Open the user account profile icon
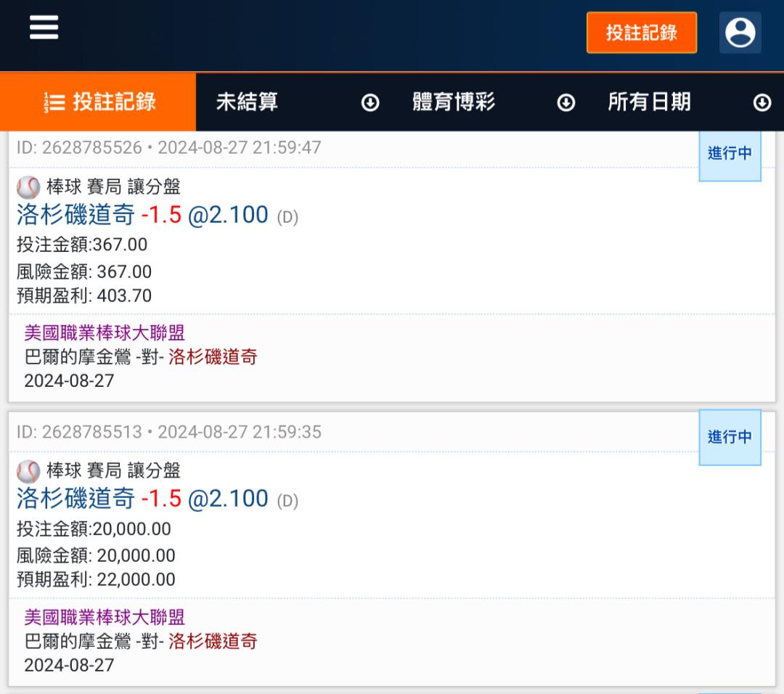The height and width of the screenshot is (694, 784). click(740, 33)
